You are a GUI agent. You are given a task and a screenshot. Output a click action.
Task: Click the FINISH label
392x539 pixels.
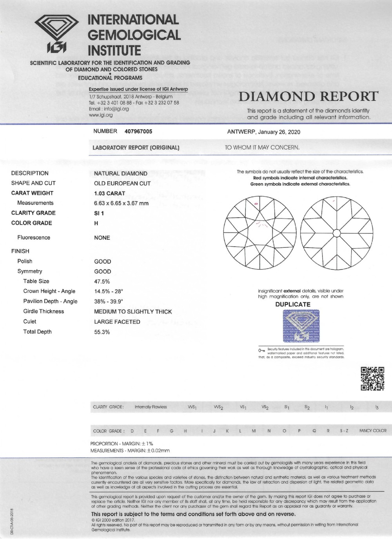pos(20,251)
